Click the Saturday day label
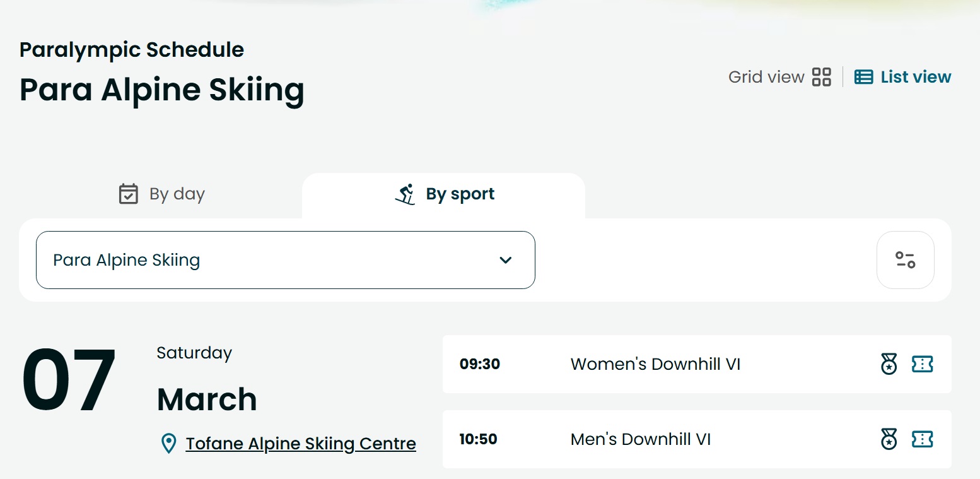The image size is (980, 479). point(194,353)
